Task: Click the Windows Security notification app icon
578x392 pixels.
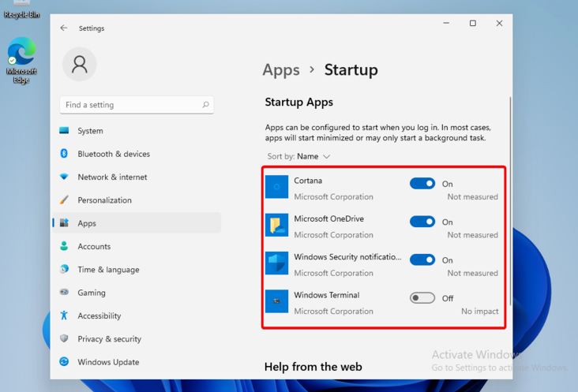Action: coord(277,263)
